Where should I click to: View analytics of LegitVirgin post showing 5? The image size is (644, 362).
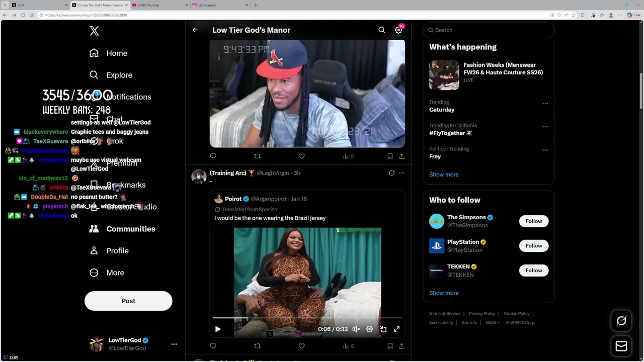pos(348,346)
